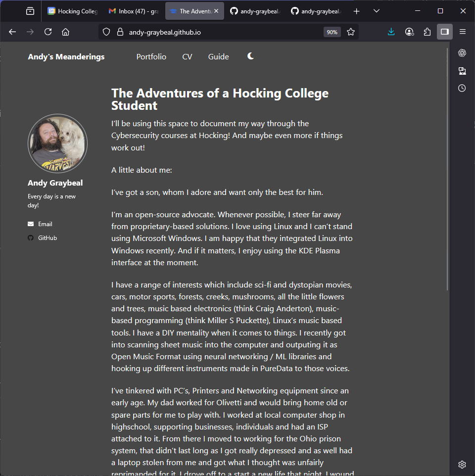Switch to the Gmail Inbox tab

click(134, 11)
